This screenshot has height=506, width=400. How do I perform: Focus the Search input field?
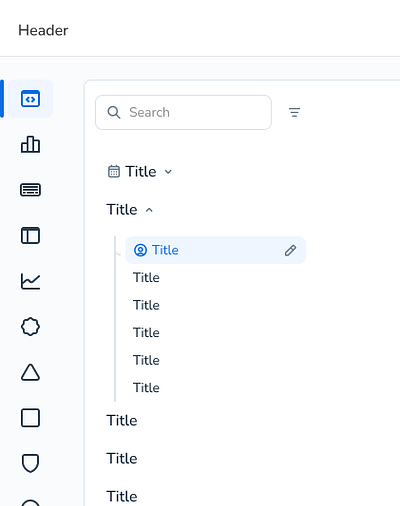(183, 112)
